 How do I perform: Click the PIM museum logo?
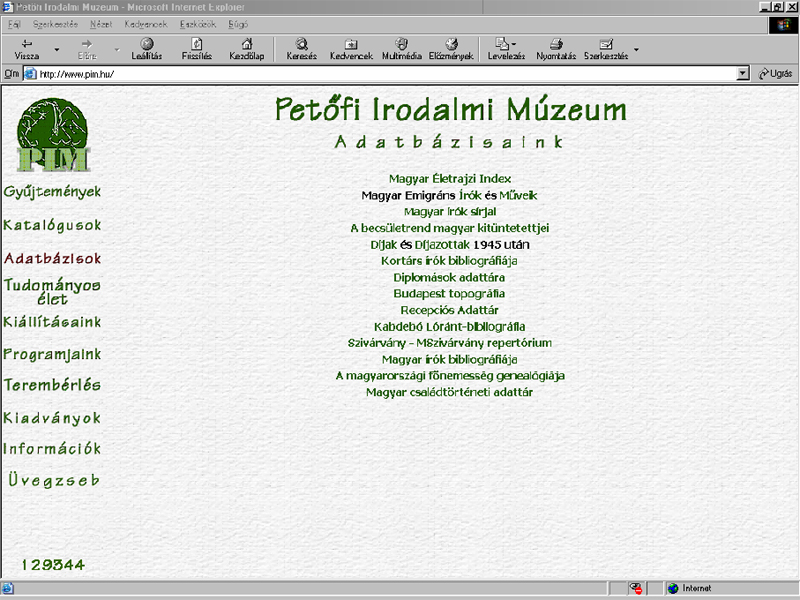pyautogui.click(x=53, y=135)
